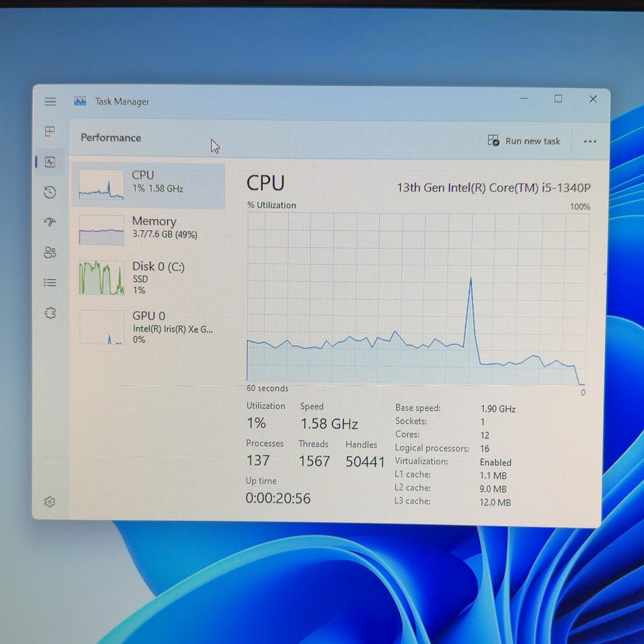644x644 pixels.
Task: Open the hamburger navigation menu
Action: coord(50,101)
